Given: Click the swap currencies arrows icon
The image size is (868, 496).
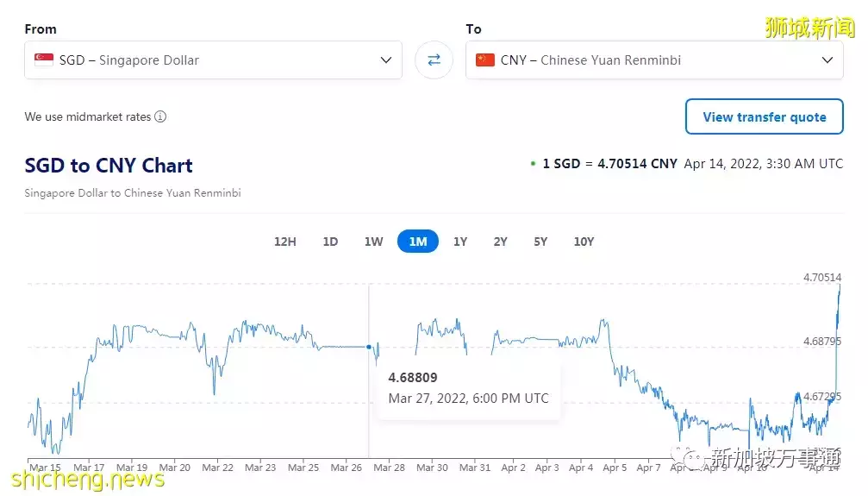Looking at the screenshot, I should click(x=434, y=60).
